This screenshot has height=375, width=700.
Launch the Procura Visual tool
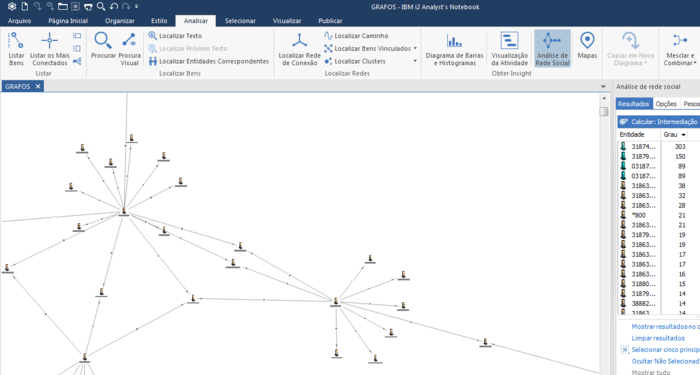click(129, 49)
